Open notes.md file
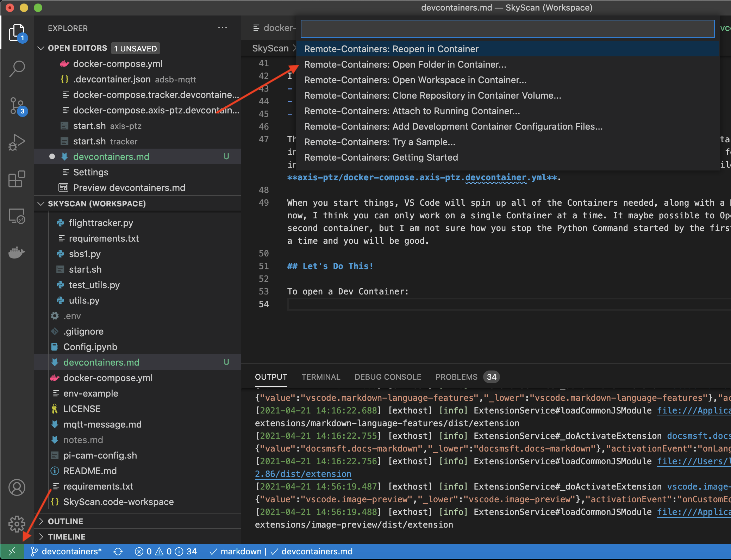The height and width of the screenshot is (560, 731). [x=137, y=440]
